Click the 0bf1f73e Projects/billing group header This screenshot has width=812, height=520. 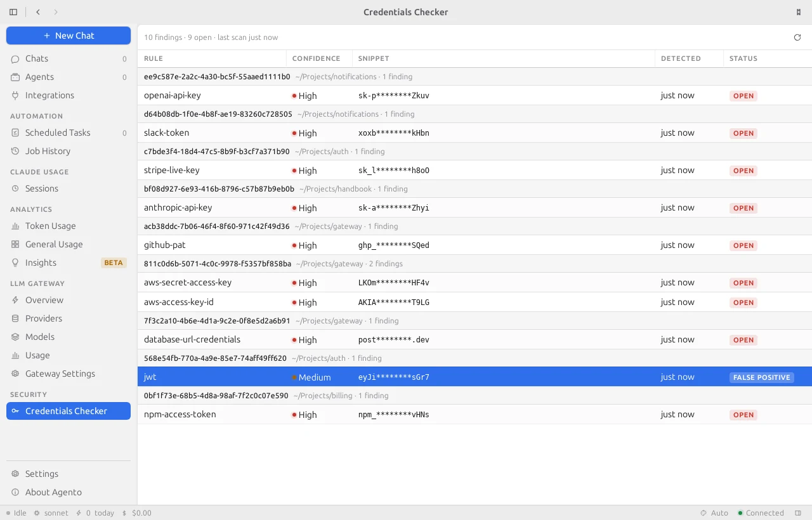(475, 396)
